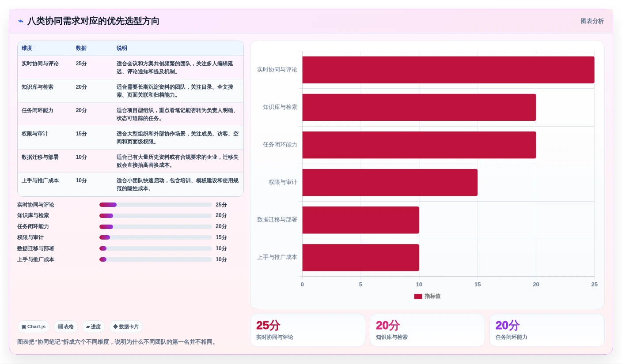Viewport: 622px width, 364px height.
Task: Click the page title 八类协同需求对应的优先选型方向
Action: click(x=93, y=21)
